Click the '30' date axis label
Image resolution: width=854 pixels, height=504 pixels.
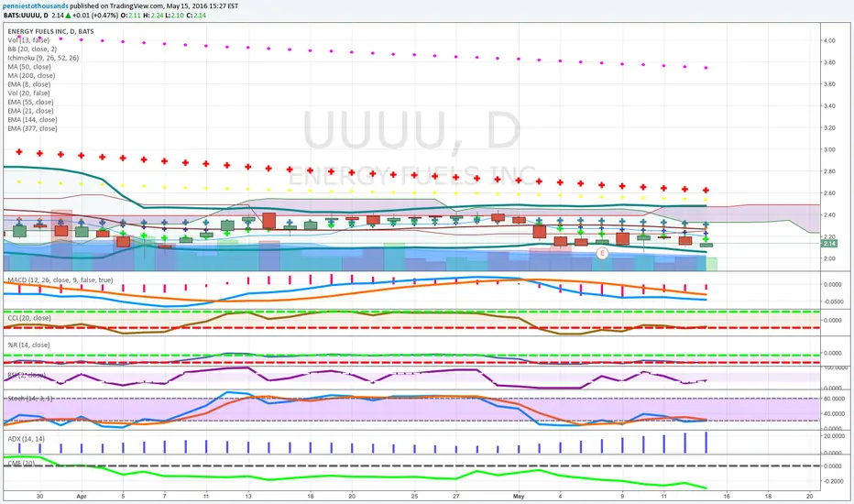tap(39, 497)
